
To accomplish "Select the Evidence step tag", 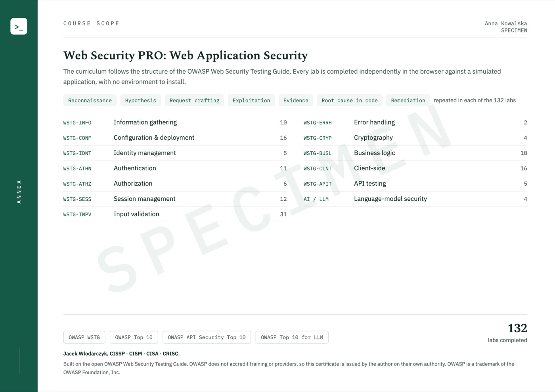I will (x=296, y=100).
